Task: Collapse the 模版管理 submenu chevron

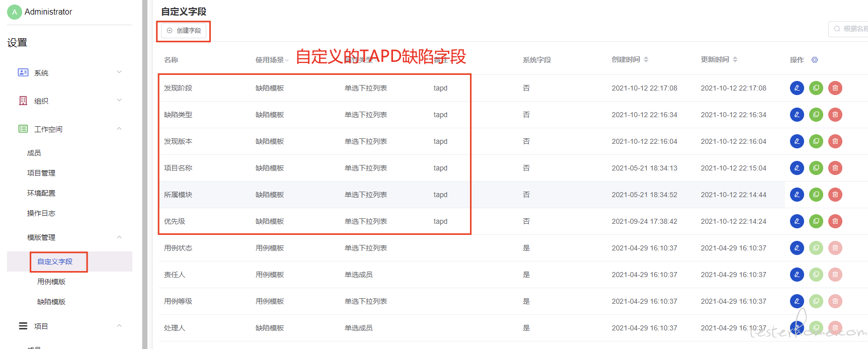Action: point(119,237)
